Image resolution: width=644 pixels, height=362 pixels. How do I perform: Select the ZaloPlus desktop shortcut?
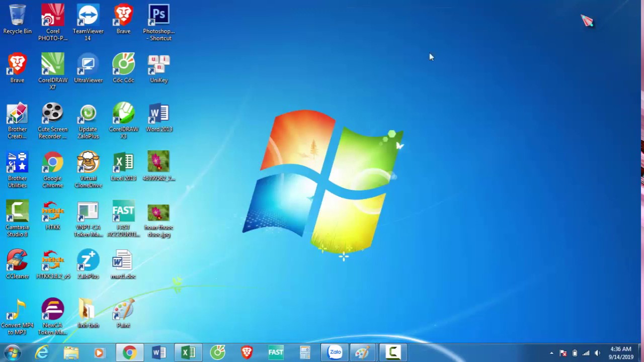point(88,264)
